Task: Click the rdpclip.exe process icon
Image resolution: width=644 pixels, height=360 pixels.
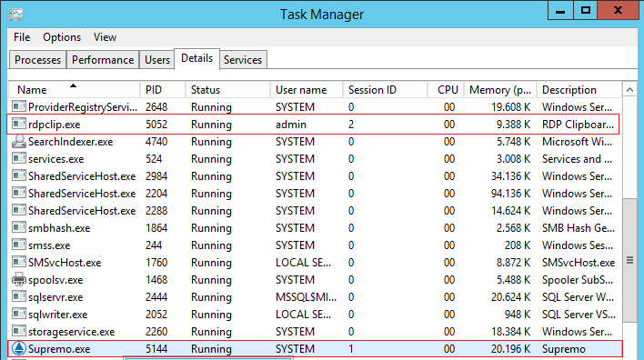Action: click(x=18, y=124)
